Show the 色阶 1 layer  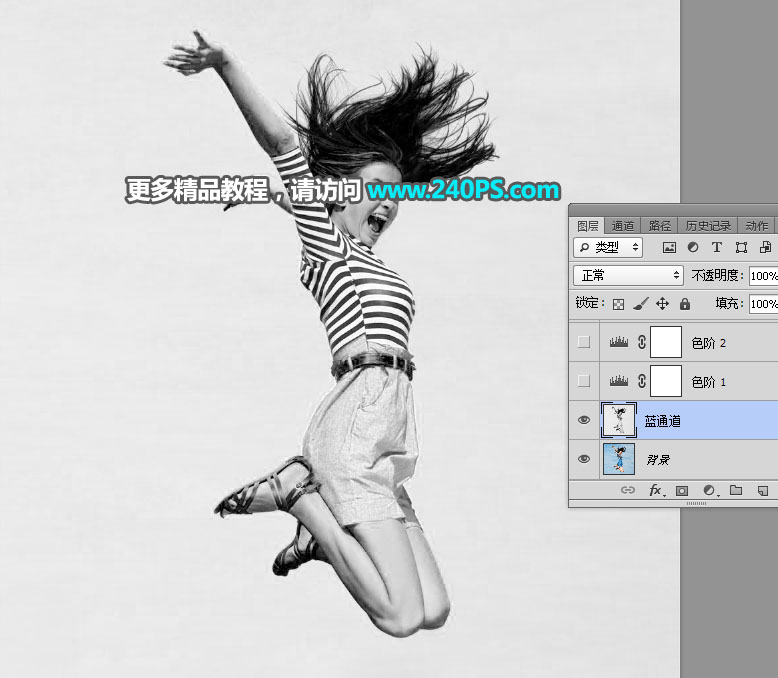[x=584, y=381]
